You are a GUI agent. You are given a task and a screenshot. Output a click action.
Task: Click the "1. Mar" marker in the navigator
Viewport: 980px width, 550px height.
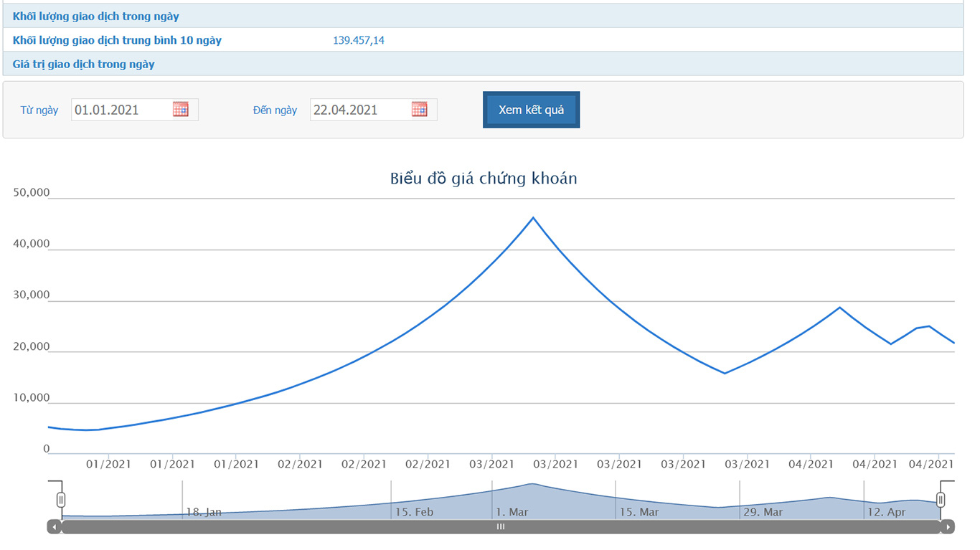pos(512,512)
